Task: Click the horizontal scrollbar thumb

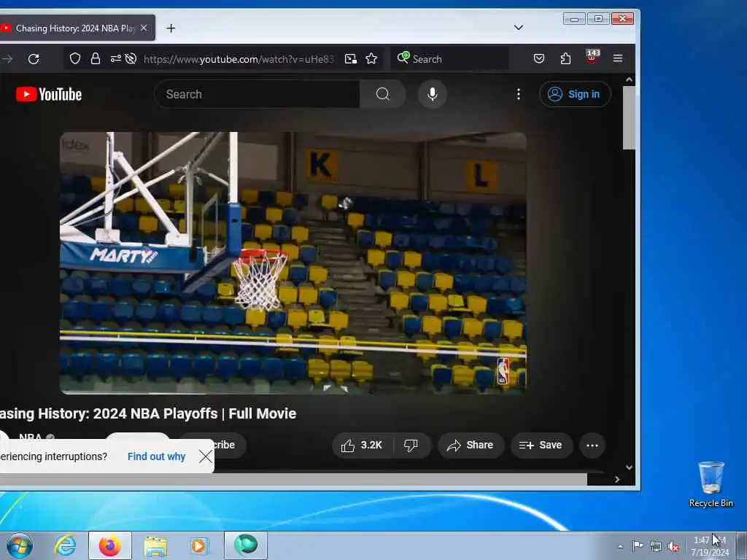Action: click(293, 480)
